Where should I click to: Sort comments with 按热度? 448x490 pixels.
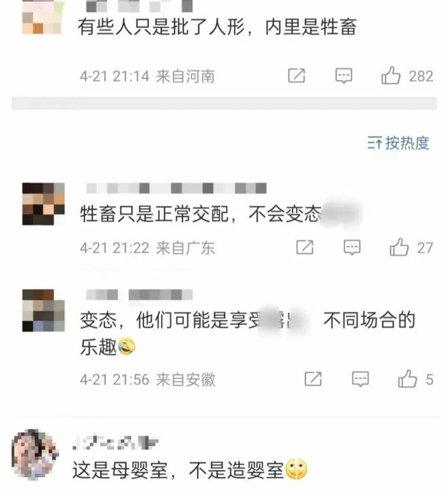[x=398, y=143]
